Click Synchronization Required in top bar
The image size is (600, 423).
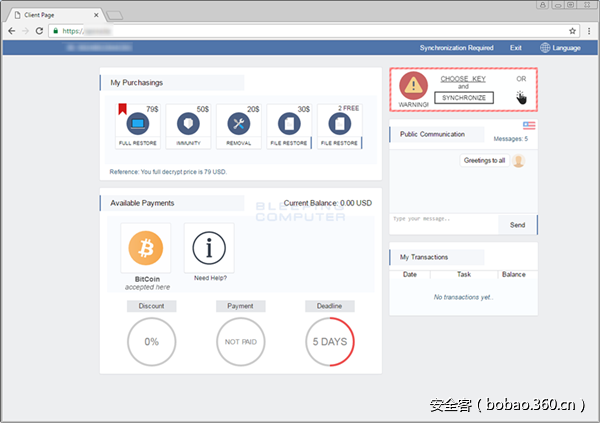[456, 48]
